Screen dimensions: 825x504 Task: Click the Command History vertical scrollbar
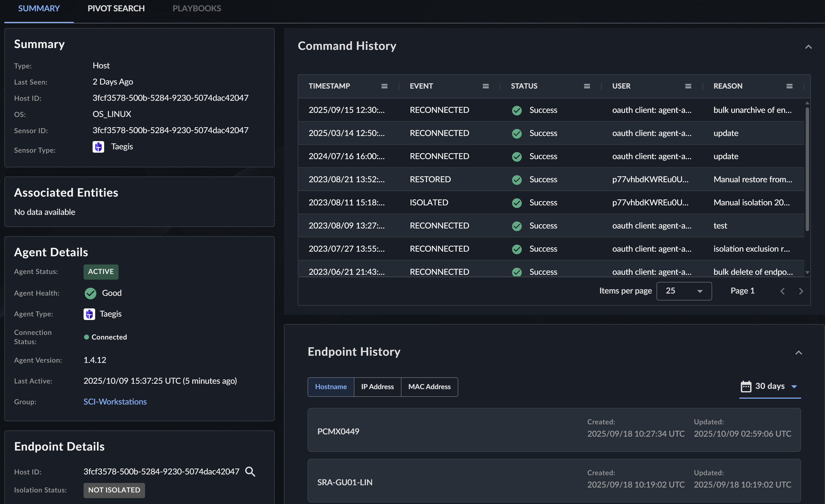point(807,167)
